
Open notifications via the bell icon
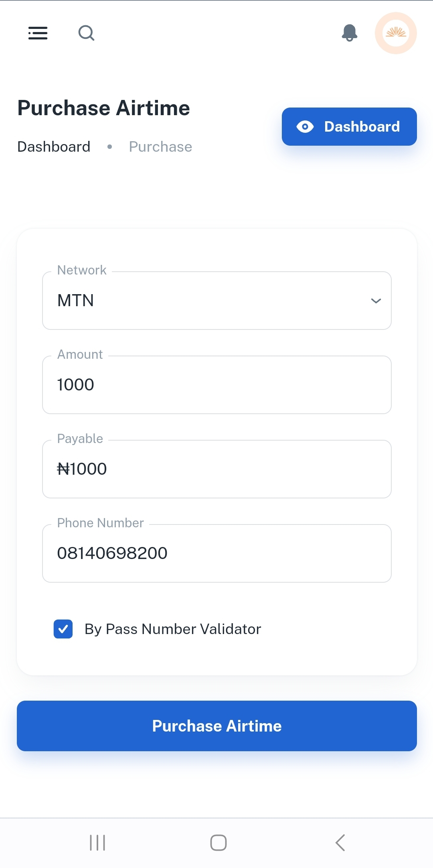click(350, 33)
